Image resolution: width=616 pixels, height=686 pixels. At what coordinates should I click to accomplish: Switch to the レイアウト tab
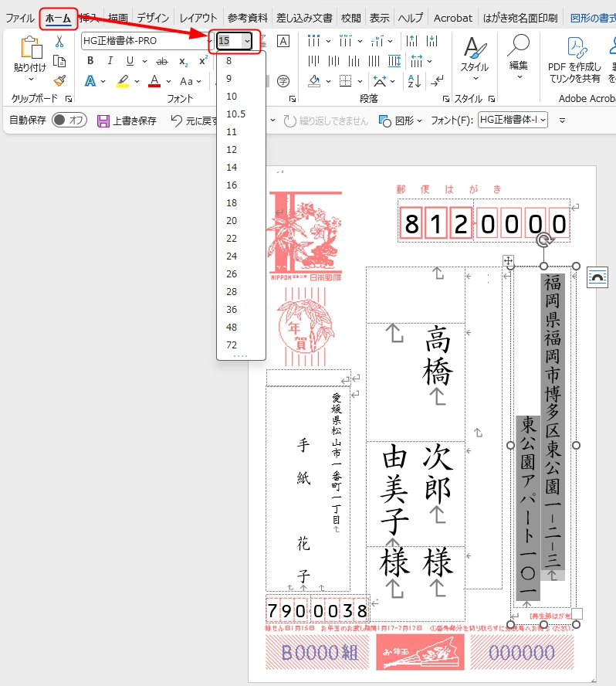tap(198, 18)
